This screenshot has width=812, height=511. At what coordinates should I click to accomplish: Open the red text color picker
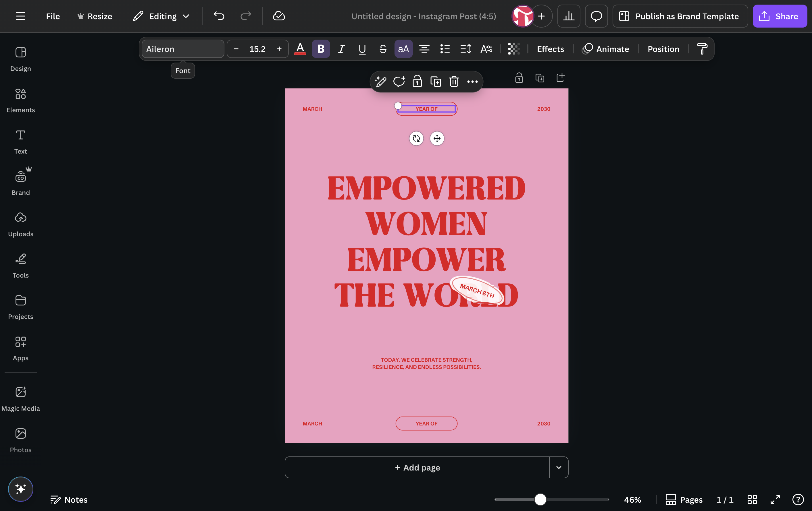point(300,49)
